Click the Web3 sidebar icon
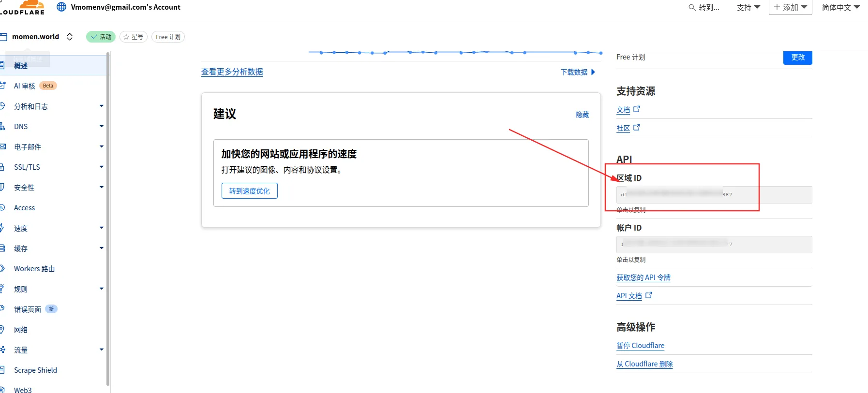868x393 pixels. click(x=2, y=389)
